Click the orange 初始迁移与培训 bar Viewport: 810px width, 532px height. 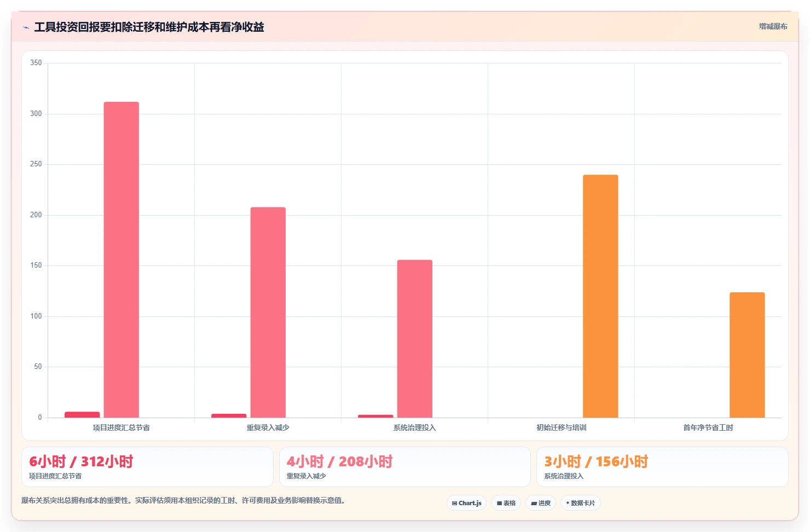click(600, 296)
